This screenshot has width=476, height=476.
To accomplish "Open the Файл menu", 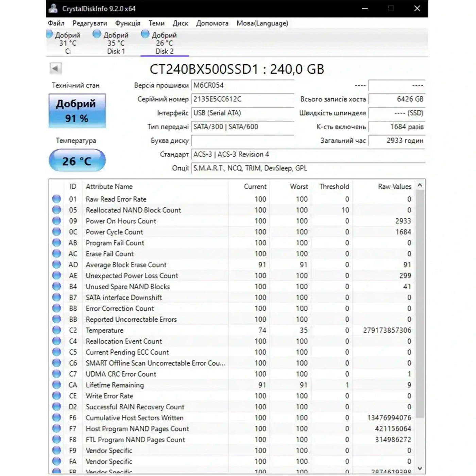I will (x=56, y=23).
